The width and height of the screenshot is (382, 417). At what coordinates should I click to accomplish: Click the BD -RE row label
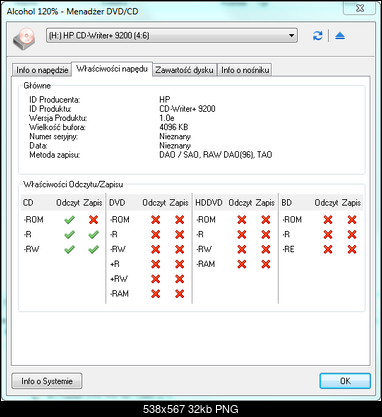(x=288, y=249)
